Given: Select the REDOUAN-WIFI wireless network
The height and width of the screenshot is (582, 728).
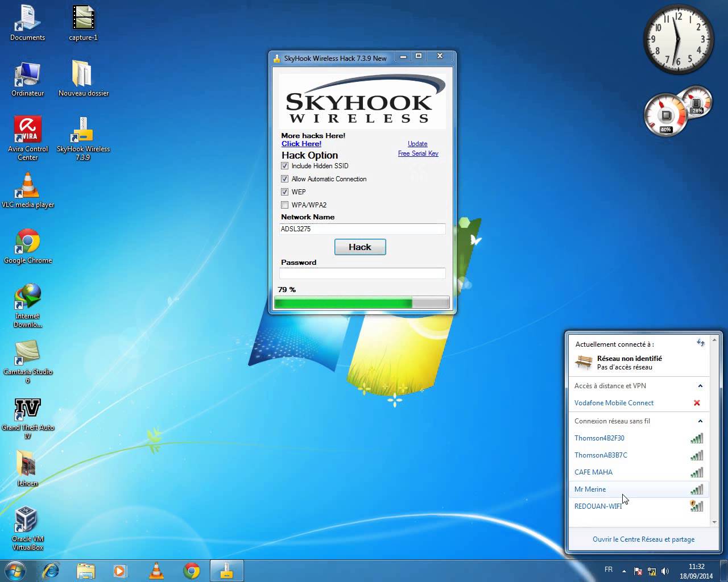Looking at the screenshot, I should pos(639,506).
